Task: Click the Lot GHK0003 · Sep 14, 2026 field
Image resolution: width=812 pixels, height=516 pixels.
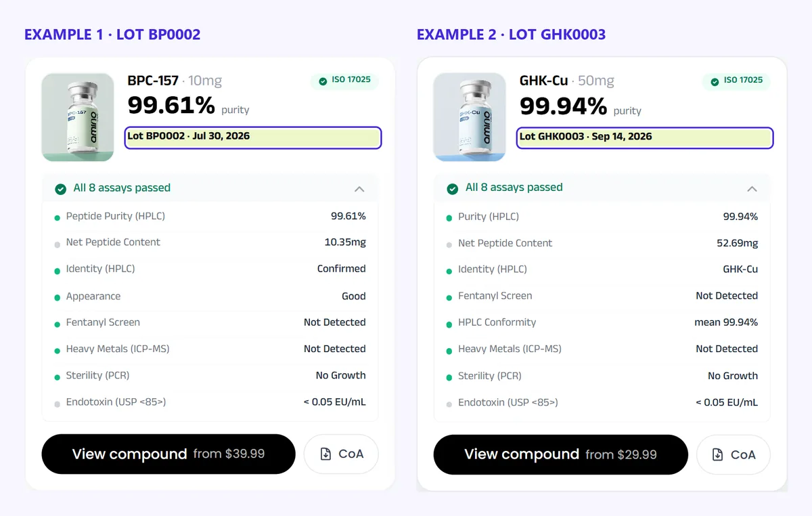Action: pos(645,137)
